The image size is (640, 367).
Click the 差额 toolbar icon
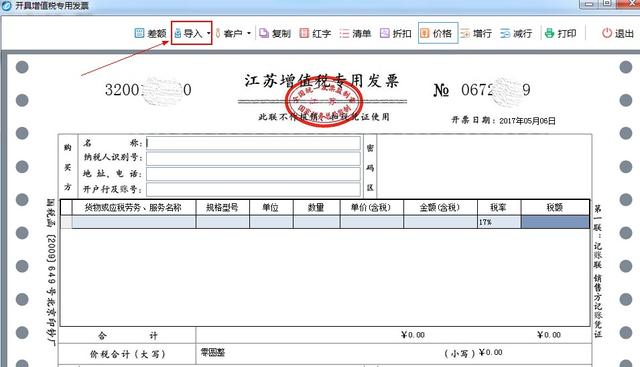(139, 33)
